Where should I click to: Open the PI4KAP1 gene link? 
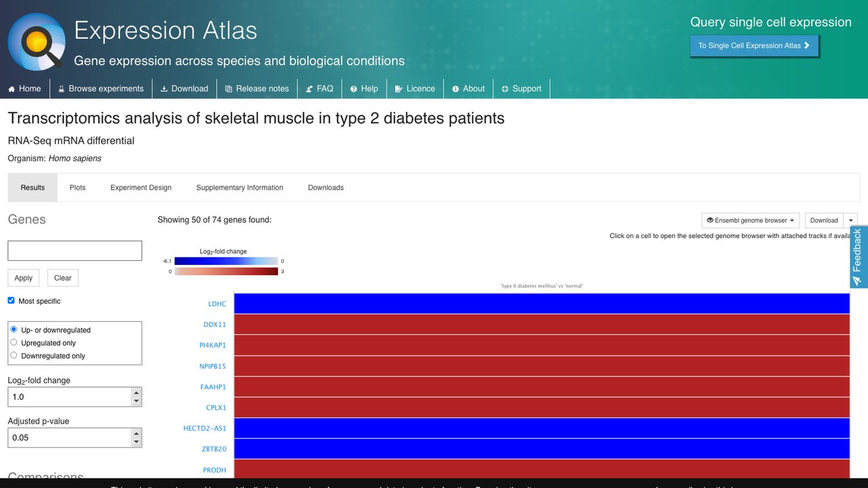tap(213, 345)
